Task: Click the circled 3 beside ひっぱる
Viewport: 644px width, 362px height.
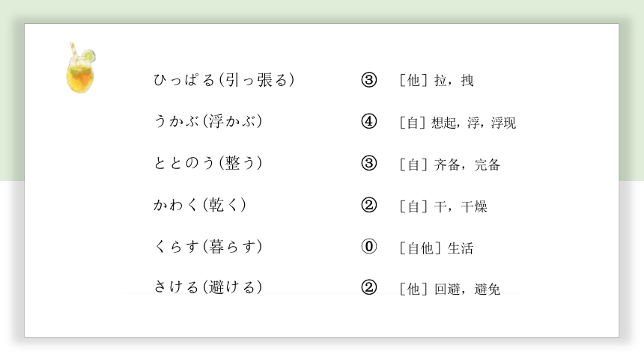Action: (x=369, y=80)
